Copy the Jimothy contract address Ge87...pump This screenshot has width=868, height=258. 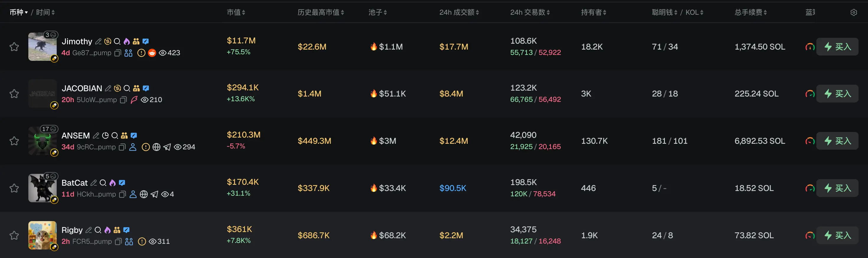click(x=118, y=53)
